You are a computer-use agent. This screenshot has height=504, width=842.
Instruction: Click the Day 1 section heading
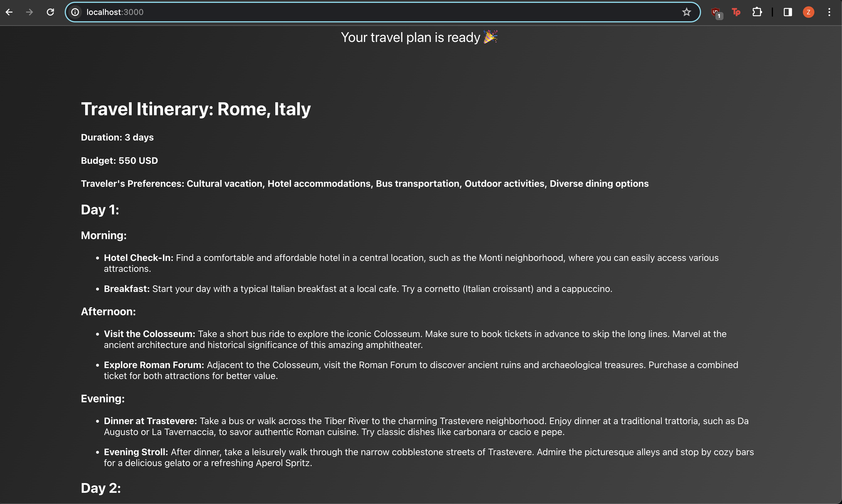[x=100, y=209]
